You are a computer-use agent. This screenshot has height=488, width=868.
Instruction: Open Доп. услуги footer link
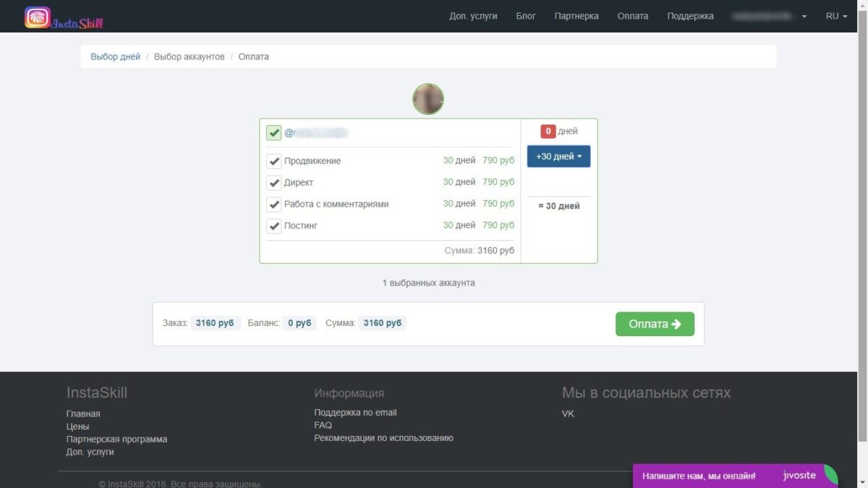click(90, 452)
